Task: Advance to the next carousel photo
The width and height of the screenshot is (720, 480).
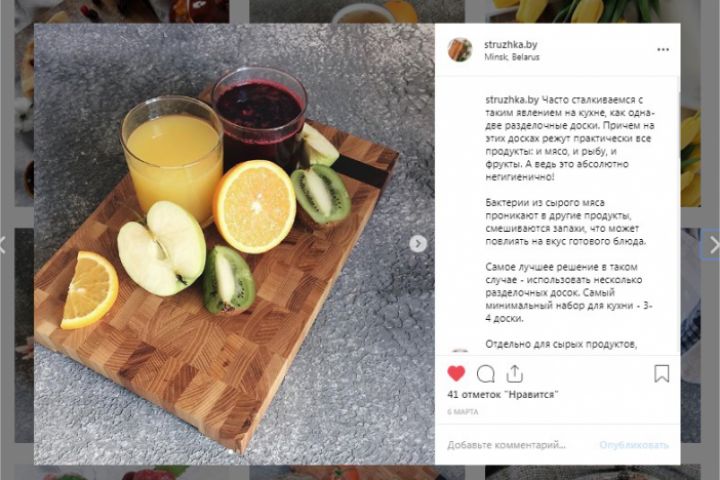Action: (417, 243)
